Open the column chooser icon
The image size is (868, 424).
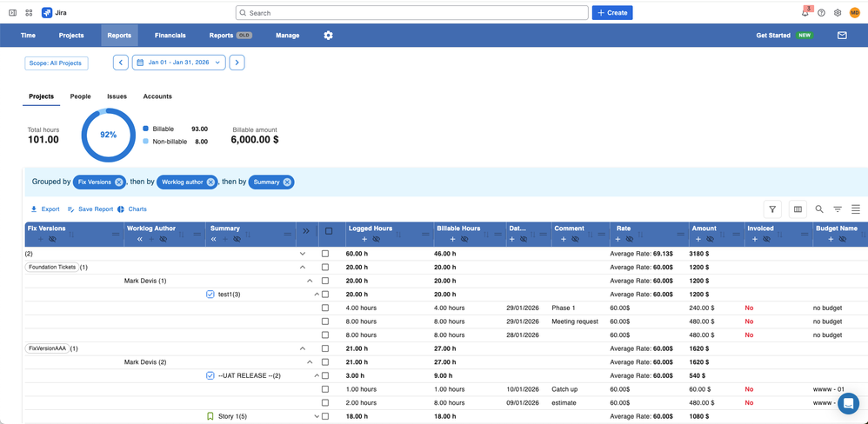(x=798, y=209)
